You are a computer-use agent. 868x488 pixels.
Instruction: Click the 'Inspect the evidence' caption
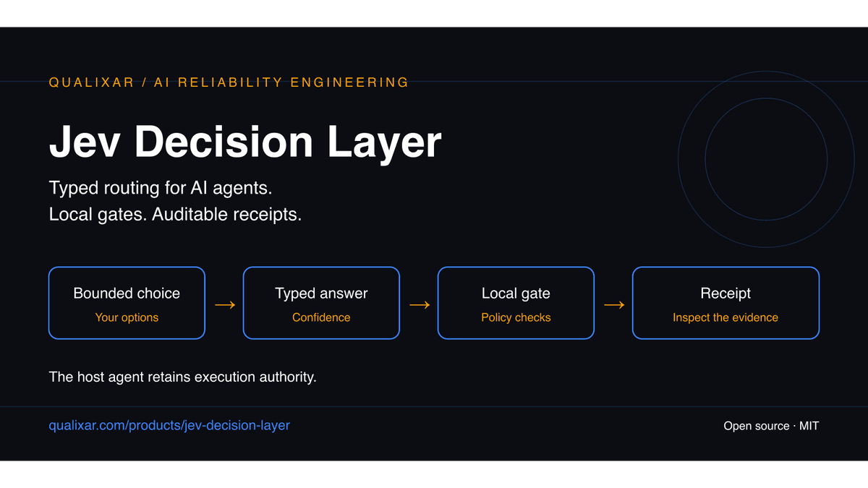point(726,317)
